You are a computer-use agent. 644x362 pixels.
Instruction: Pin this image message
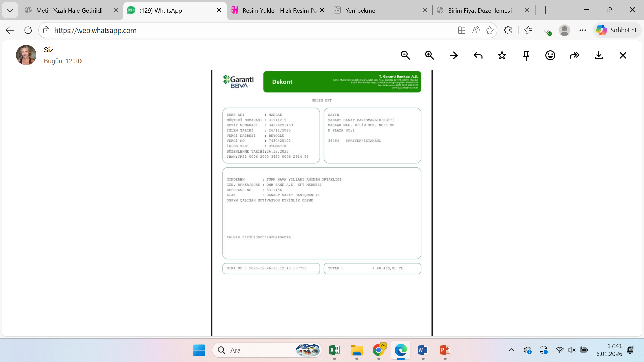[526, 55]
